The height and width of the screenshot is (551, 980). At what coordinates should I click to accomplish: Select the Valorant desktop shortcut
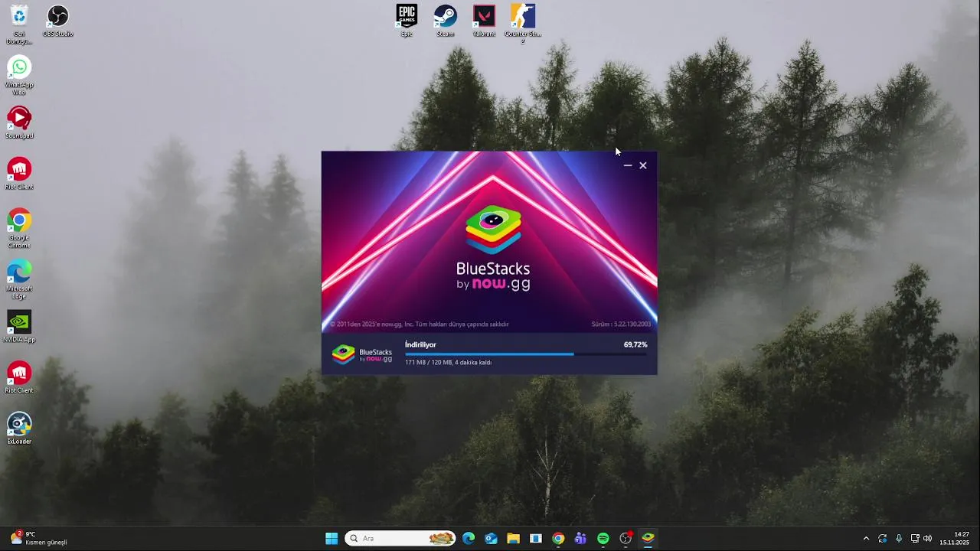tap(484, 21)
